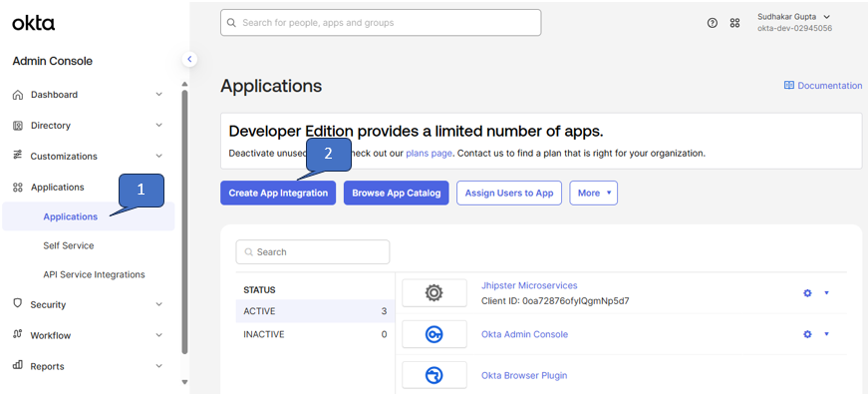Image resolution: width=868 pixels, height=405 pixels.
Task: Click sidebar scrollbar up arrow
Action: [185, 84]
